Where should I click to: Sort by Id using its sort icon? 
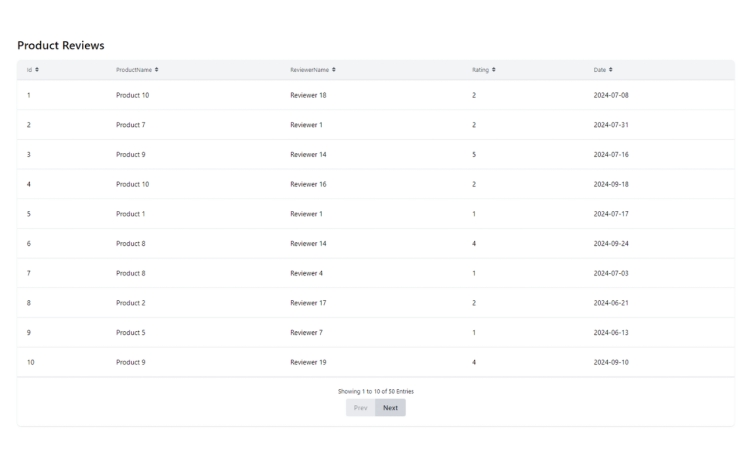pyautogui.click(x=37, y=70)
